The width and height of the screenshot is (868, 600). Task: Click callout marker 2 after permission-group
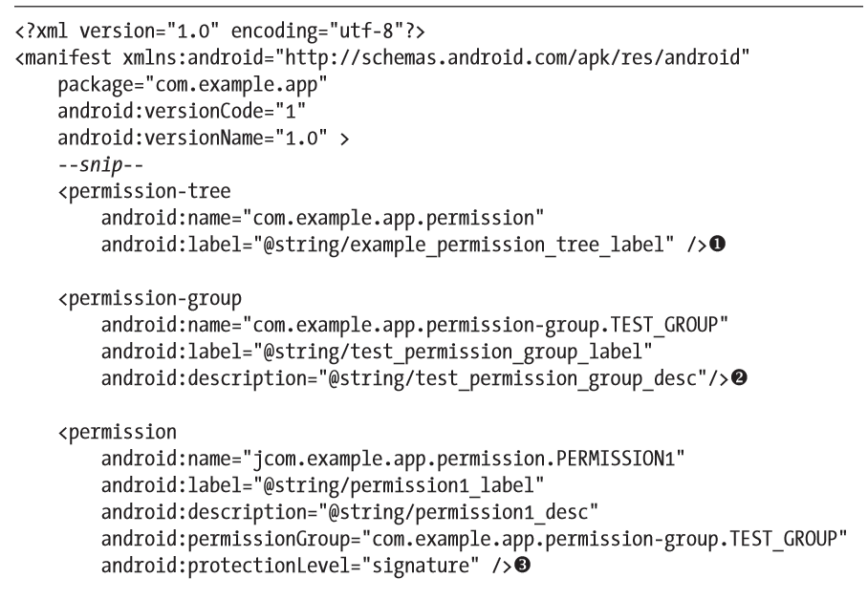[x=739, y=377]
